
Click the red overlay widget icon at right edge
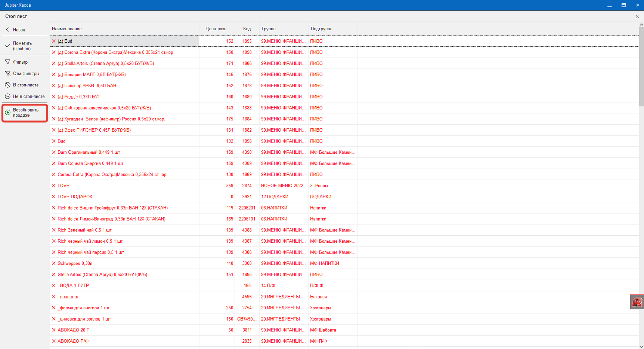(637, 302)
